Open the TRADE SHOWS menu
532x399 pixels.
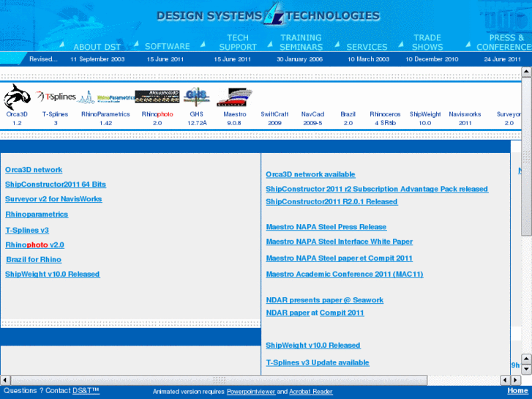click(427, 42)
